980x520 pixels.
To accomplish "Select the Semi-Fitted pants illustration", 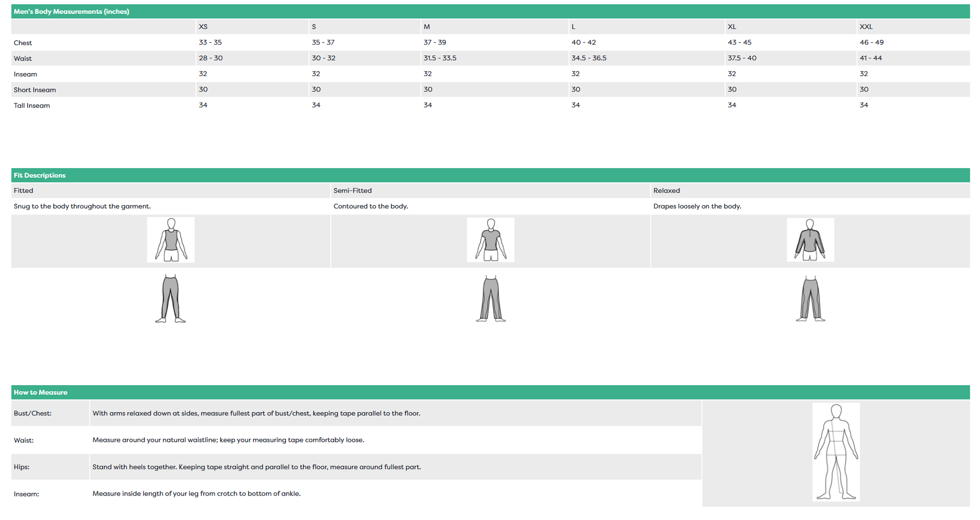I will pos(491,299).
